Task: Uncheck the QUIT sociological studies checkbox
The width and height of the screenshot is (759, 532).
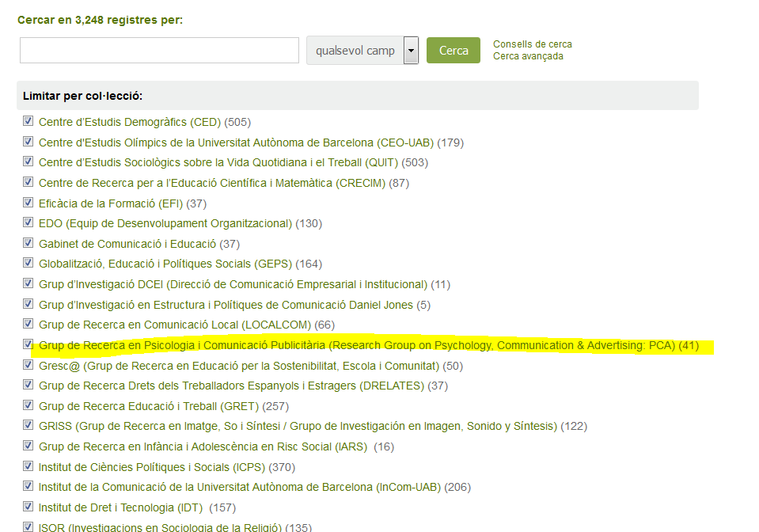Action: [28, 162]
